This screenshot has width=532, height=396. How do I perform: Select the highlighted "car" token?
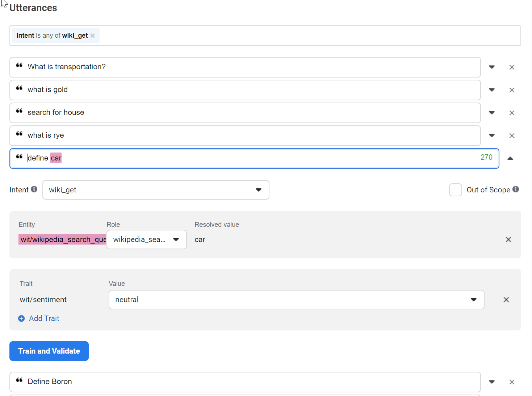tap(56, 158)
